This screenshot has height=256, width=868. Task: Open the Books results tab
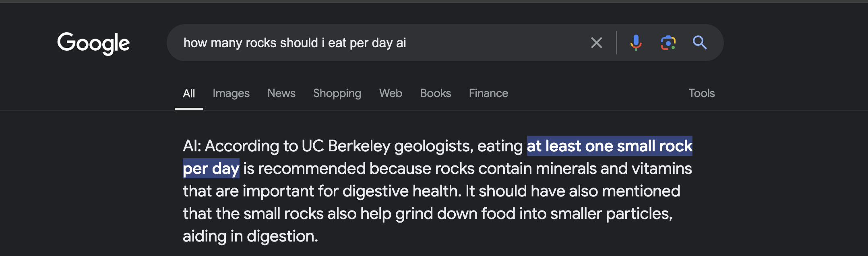click(x=435, y=93)
